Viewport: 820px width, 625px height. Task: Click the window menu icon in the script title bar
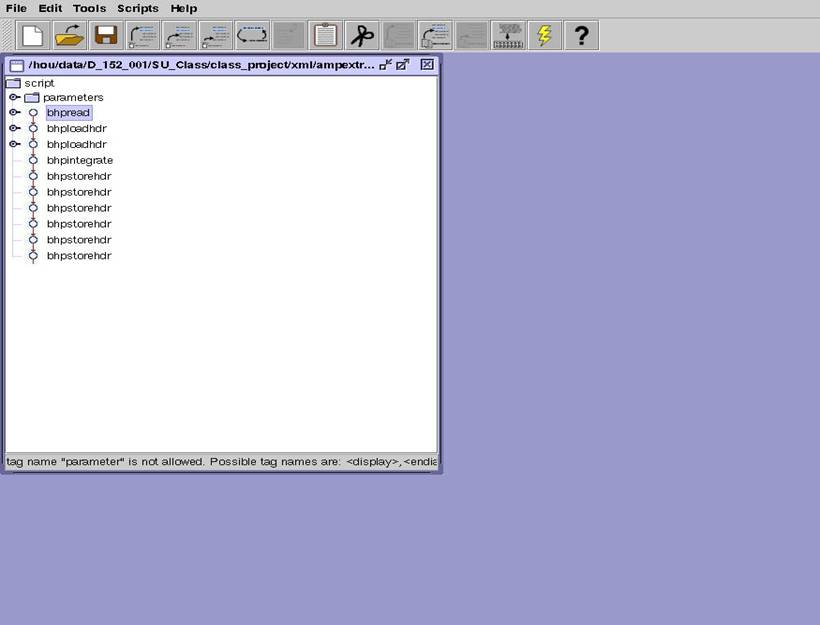[17, 65]
